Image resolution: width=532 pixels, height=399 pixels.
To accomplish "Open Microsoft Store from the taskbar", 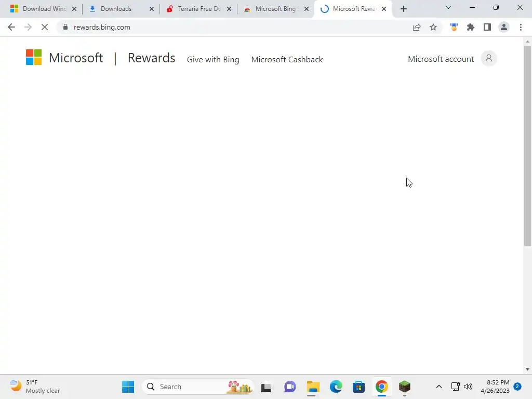I will pyautogui.click(x=358, y=387).
